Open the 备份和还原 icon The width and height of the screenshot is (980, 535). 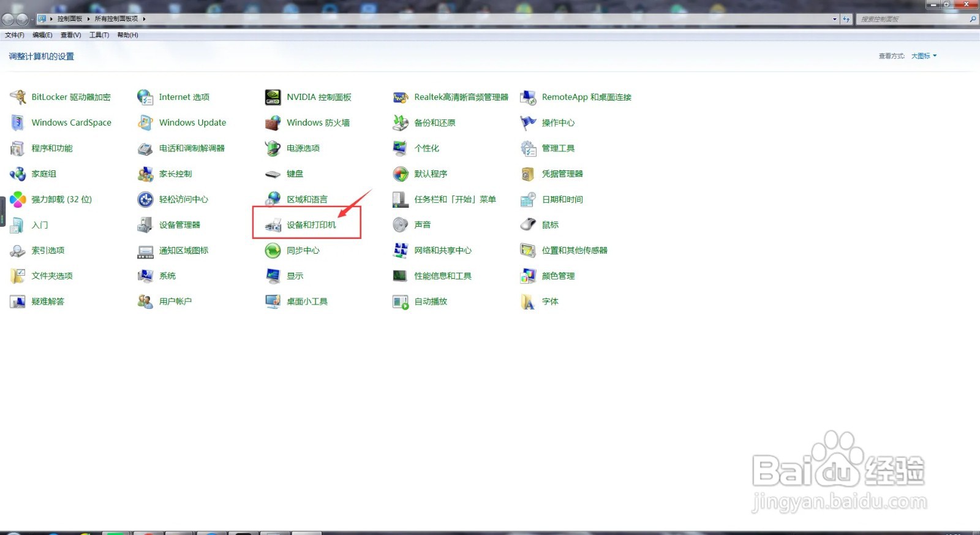coord(401,123)
